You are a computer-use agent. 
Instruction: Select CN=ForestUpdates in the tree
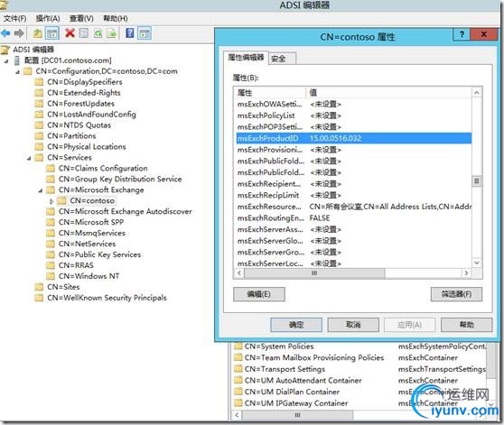[80, 104]
